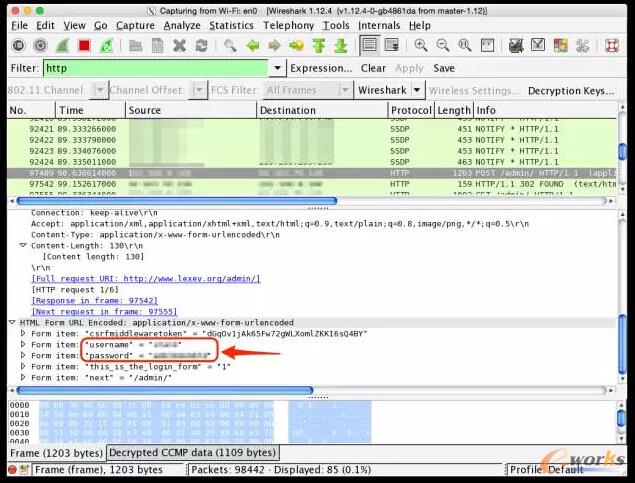Screen dimensions: 635x483
Task: Open the filter history dropdown arrow
Action: click(277, 68)
